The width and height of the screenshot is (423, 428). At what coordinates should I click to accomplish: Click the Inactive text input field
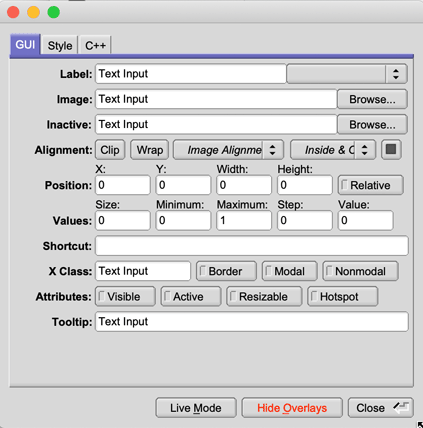[216, 124]
